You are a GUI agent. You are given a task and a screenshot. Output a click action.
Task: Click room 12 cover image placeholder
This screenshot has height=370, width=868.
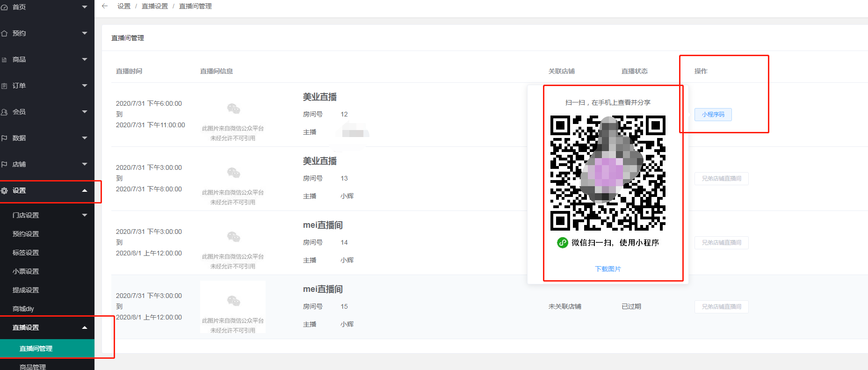click(x=233, y=115)
